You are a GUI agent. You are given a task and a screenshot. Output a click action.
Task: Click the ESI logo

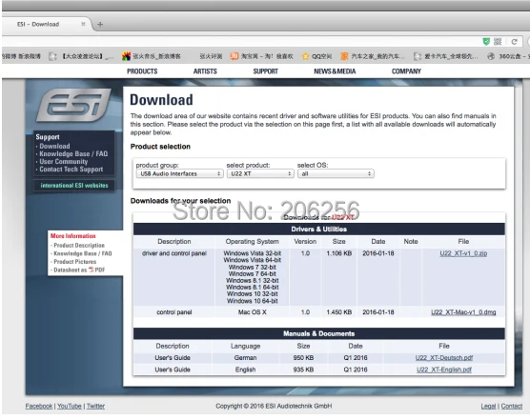tap(73, 105)
